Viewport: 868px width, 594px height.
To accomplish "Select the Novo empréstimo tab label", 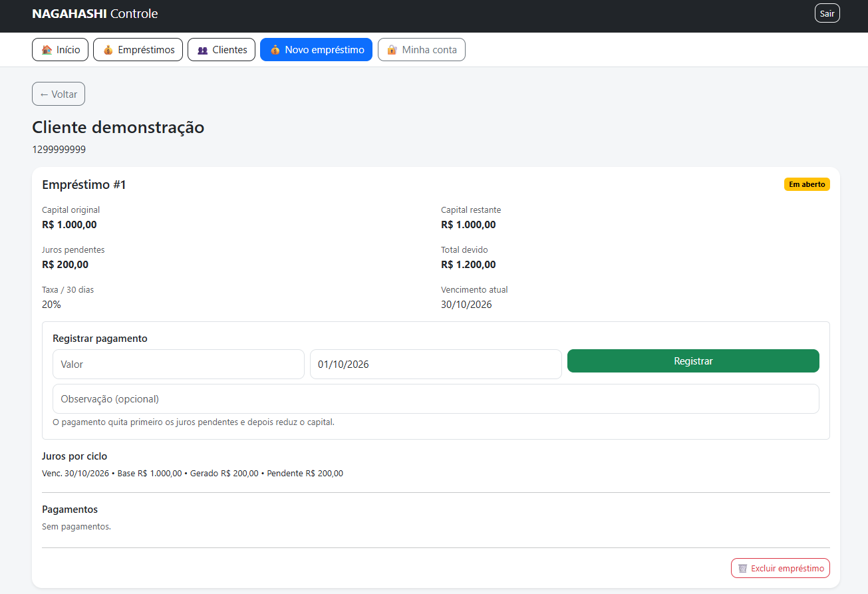I will click(325, 50).
